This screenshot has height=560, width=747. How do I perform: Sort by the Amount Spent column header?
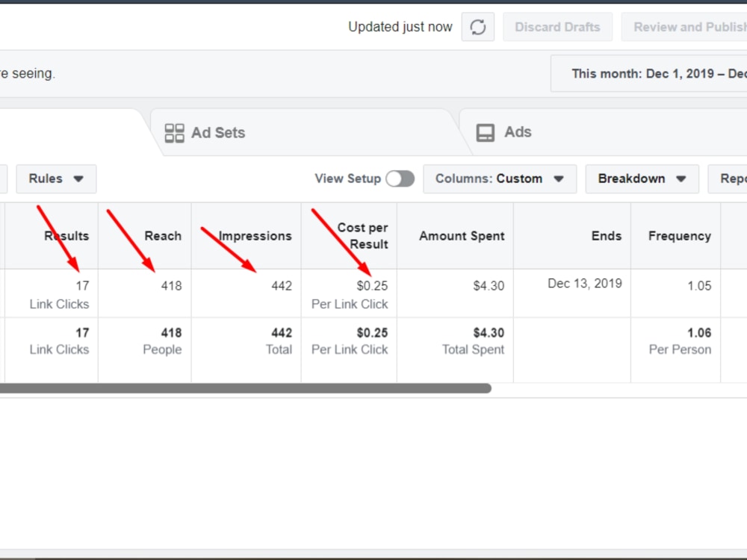click(x=456, y=236)
